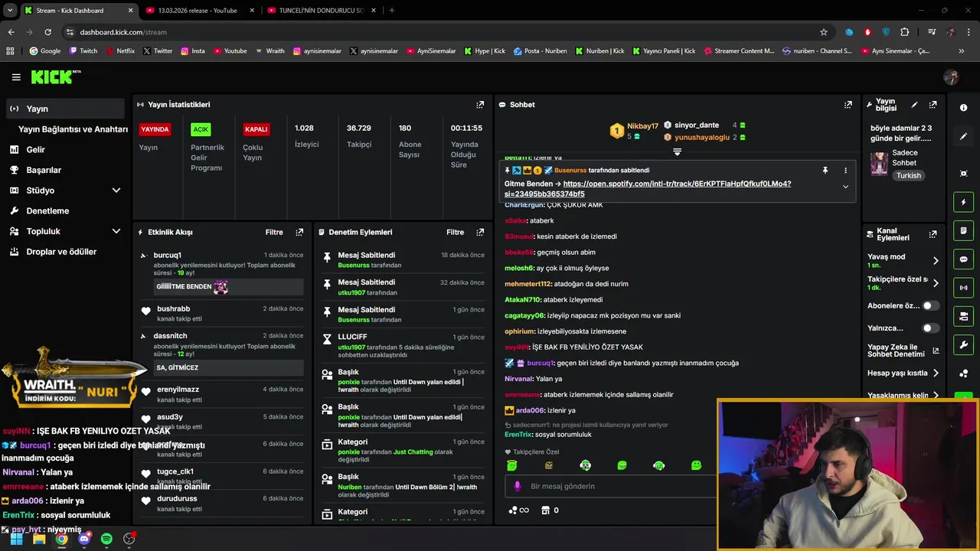Viewport: 980px width, 551px height.
Task: Click the pencil icon in the right rail
Action: coord(964,136)
